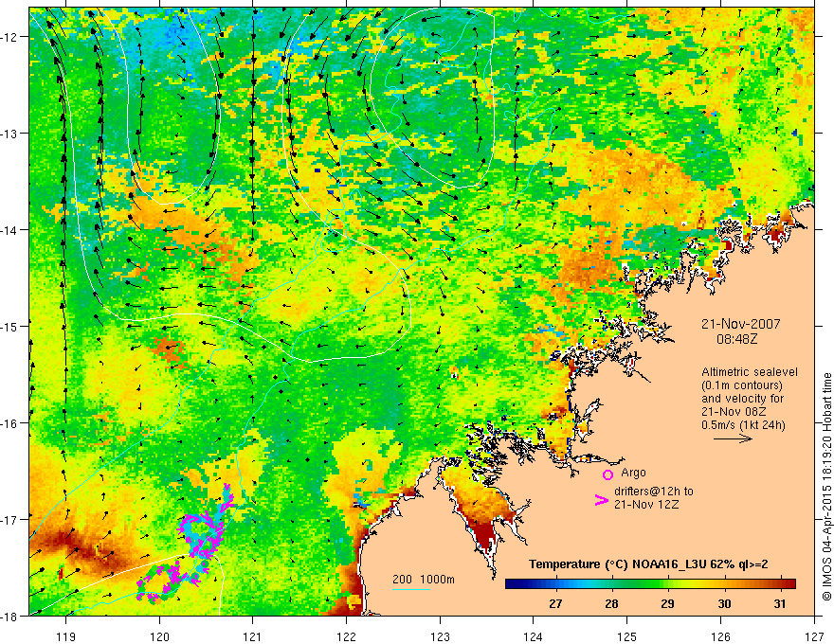Click the magenta Argo circle legend symbol

(x=607, y=474)
